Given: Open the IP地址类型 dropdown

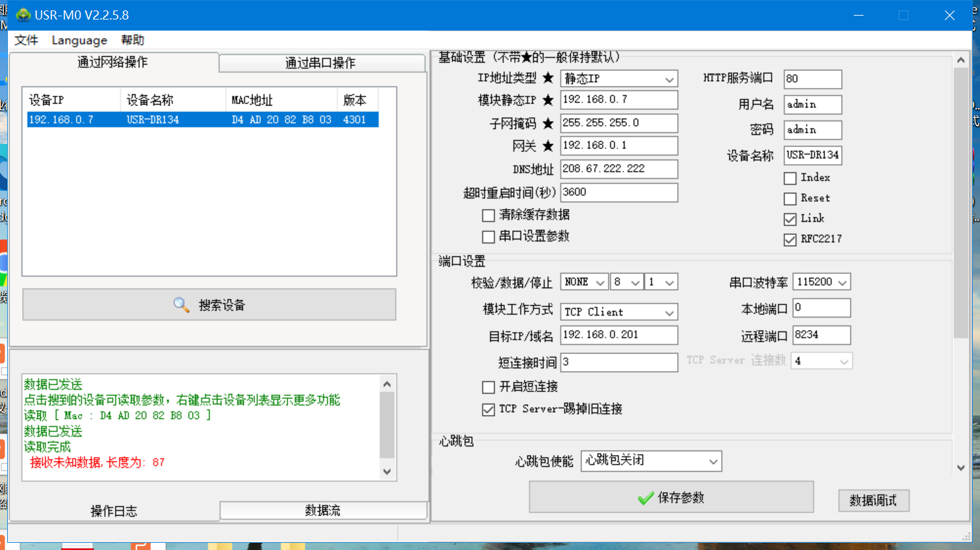Looking at the screenshot, I should [618, 79].
